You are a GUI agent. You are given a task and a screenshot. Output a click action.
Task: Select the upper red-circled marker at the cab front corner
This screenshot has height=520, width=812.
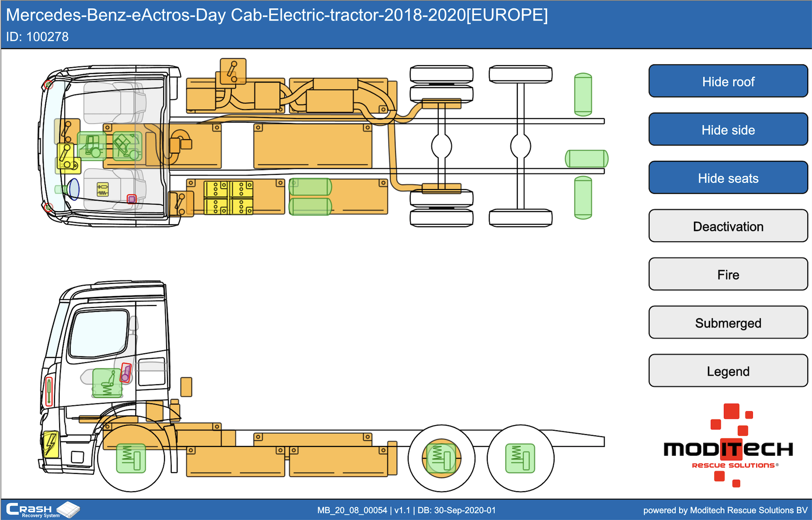(49, 85)
